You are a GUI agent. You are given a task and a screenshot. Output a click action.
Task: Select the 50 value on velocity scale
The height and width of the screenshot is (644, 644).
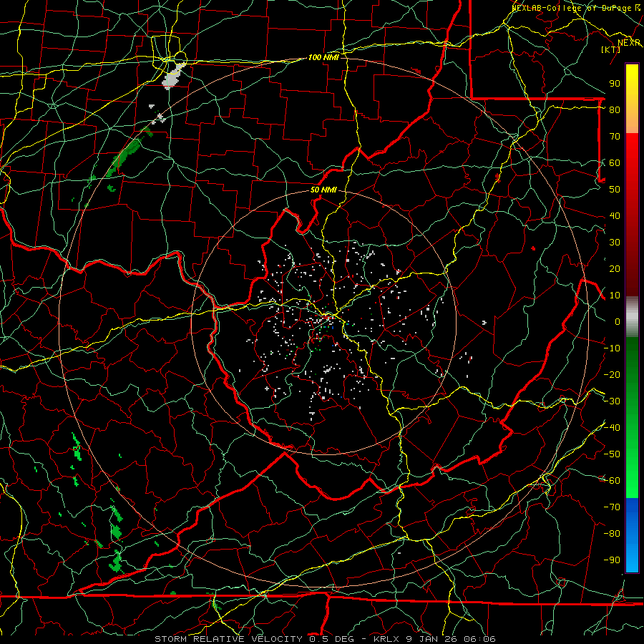coord(615,190)
